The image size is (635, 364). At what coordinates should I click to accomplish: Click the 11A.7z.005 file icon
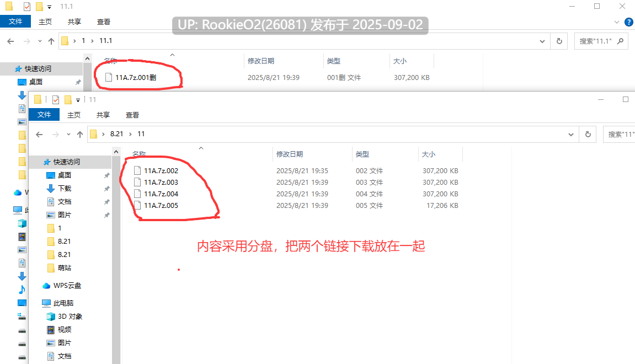(137, 205)
